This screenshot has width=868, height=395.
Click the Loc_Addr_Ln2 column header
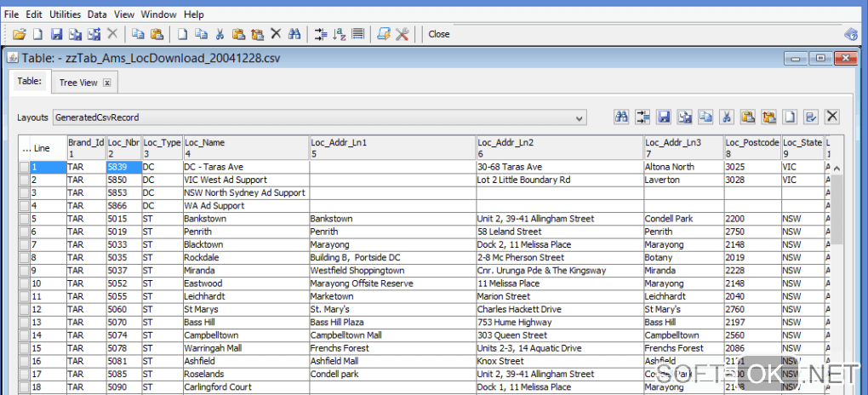coord(560,148)
